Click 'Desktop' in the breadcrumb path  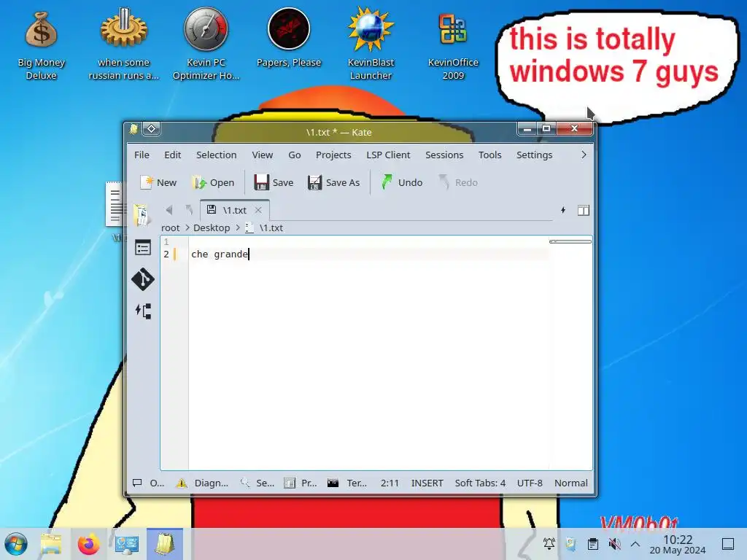212,228
